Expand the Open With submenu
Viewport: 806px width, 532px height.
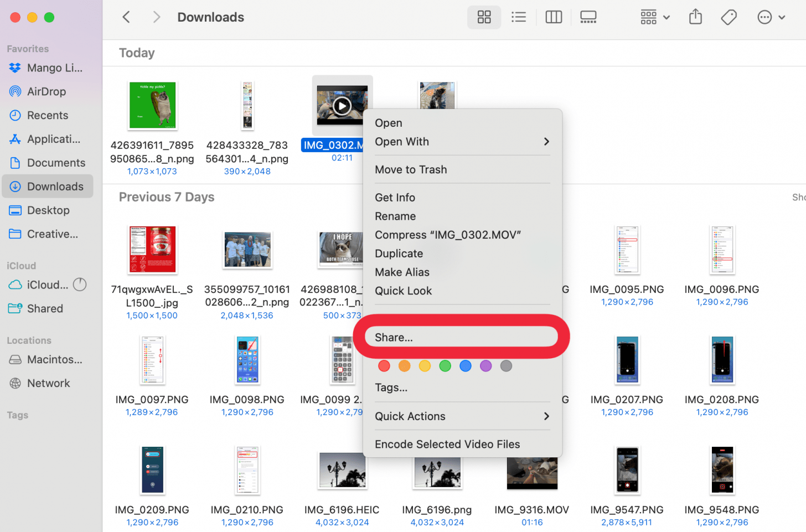pos(462,142)
